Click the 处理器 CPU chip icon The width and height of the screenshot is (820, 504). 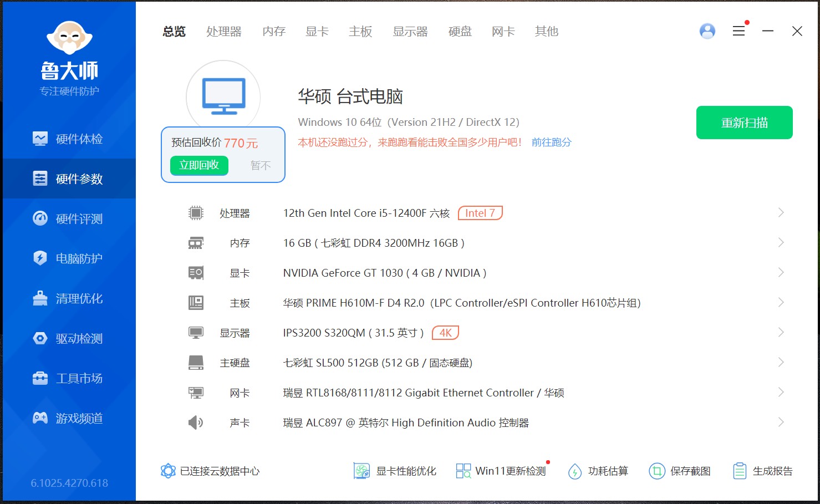pyautogui.click(x=196, y=213)
